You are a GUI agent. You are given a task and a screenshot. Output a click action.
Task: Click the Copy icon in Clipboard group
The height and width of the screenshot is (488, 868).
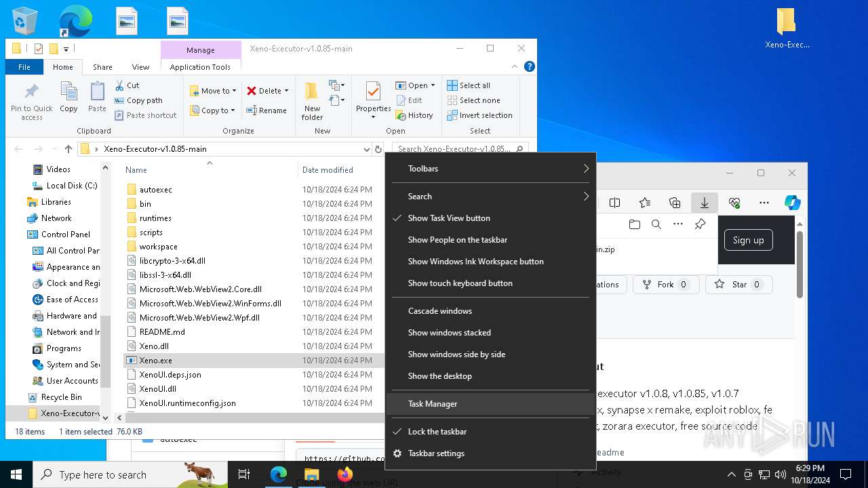(68, 92)
